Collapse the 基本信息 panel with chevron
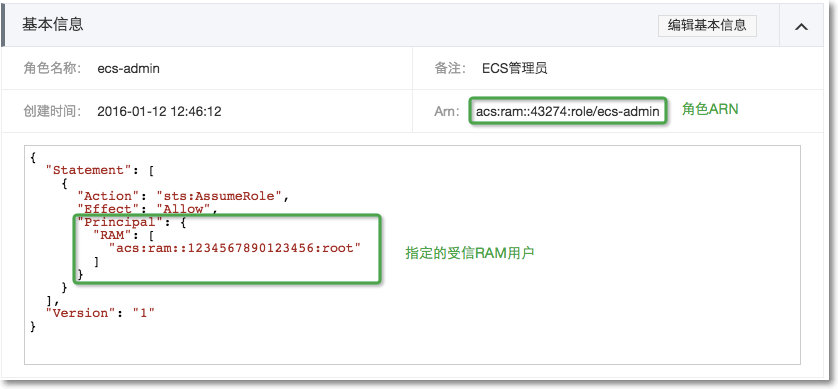838x389 pixels. point(801,26)
